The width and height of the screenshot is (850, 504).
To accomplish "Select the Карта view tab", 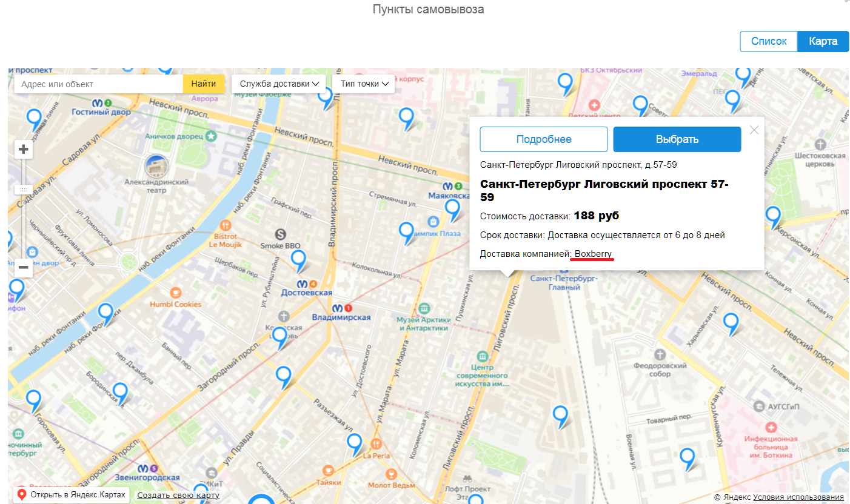I will [x=823, y=41].
